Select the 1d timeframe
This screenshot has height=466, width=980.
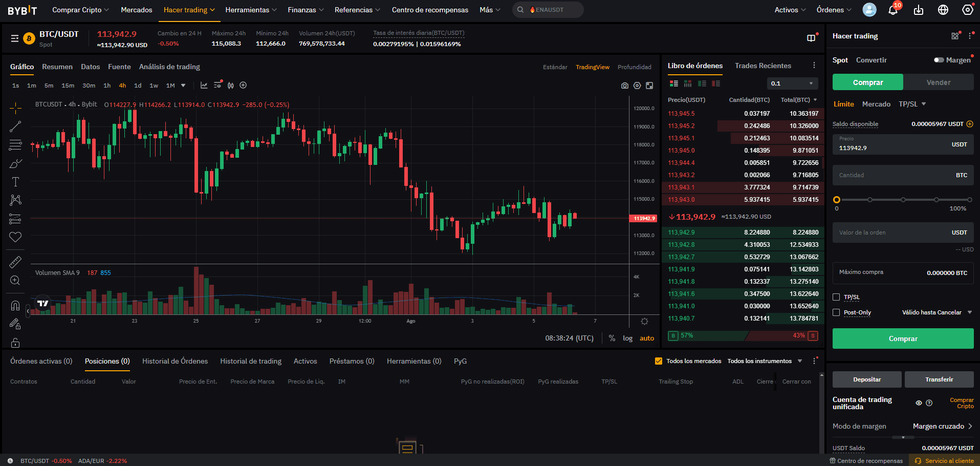[x=138, y=86]
